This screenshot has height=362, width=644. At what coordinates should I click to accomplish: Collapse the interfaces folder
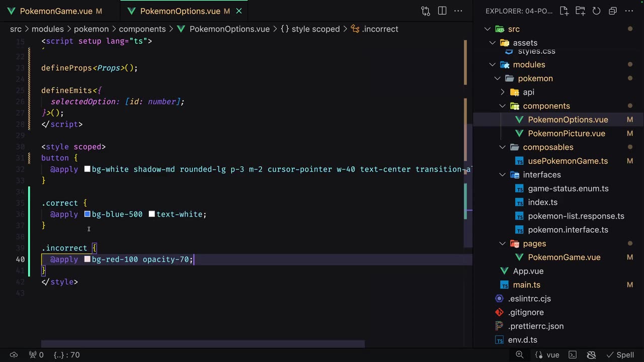(x=502, y=175)
